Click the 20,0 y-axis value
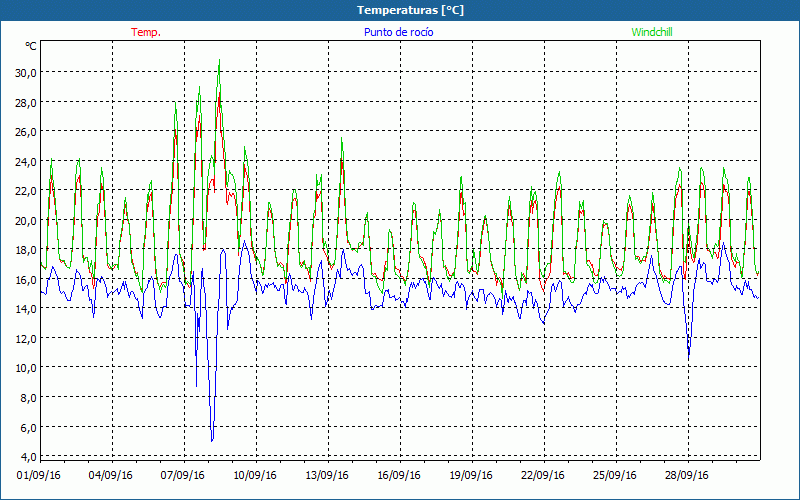 pos(26,221)
